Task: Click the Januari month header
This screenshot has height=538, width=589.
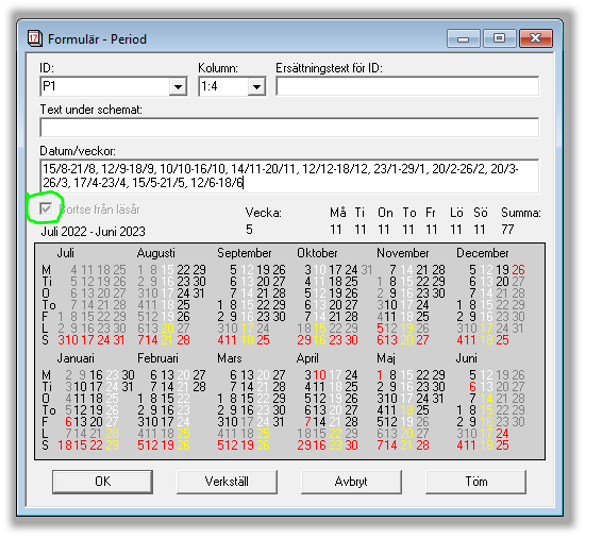Action: point(76,358)
